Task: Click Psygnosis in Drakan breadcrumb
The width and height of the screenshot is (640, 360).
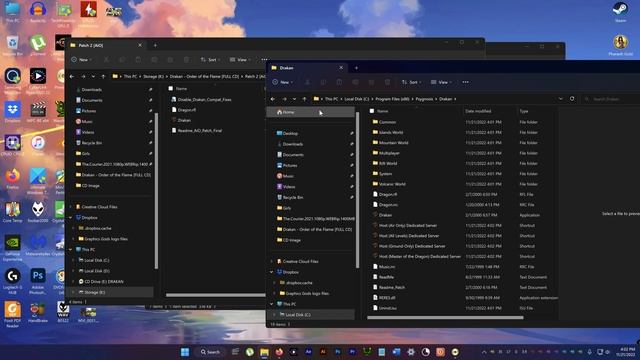Action: pos(424,99)
